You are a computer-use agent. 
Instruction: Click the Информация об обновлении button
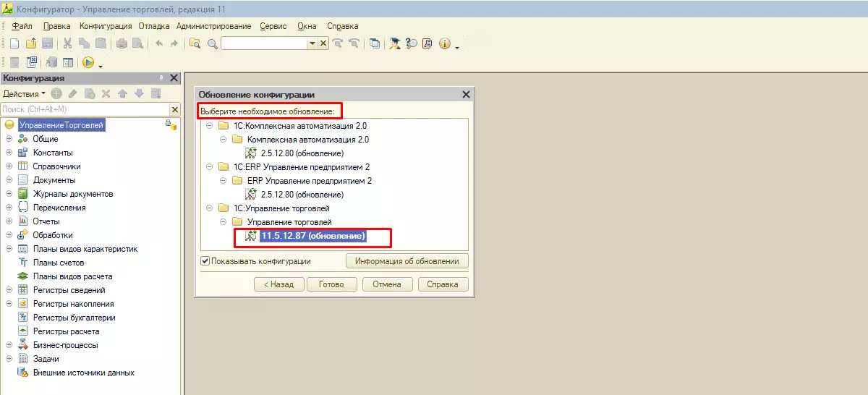click(x=407, y=261)
